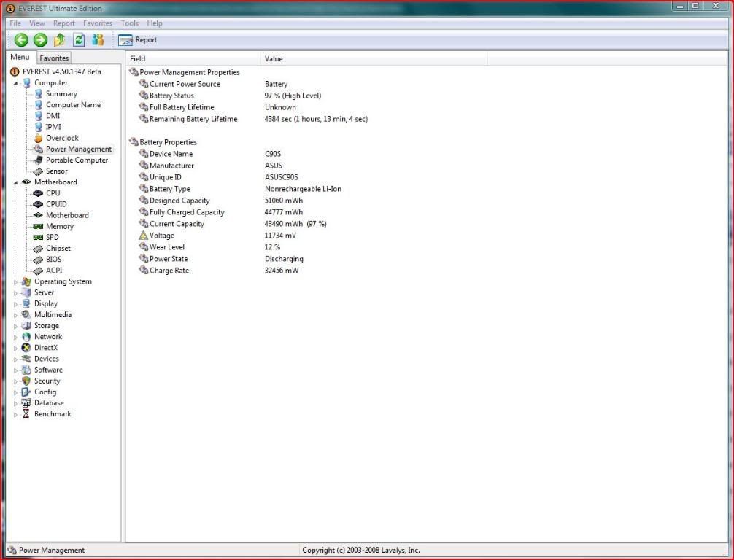Sort by the Field column header
This screenshot has height=560, width=734.
coord(193,58)
